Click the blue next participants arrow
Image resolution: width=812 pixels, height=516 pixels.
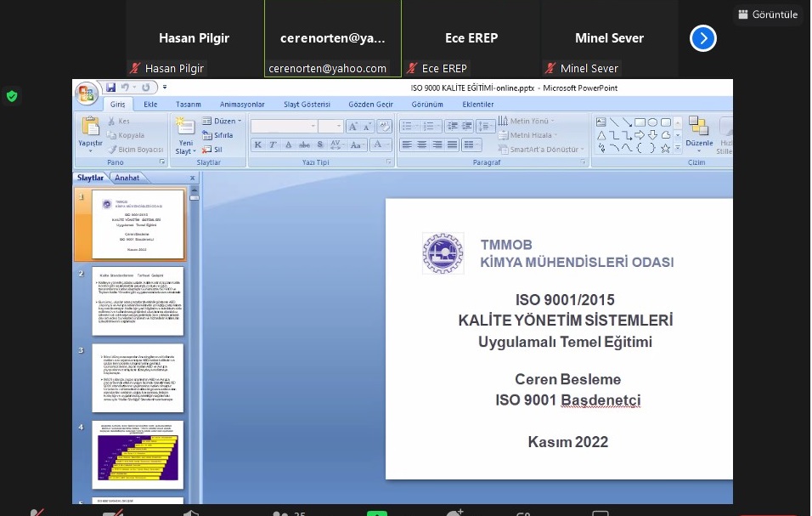coord(703,38)
